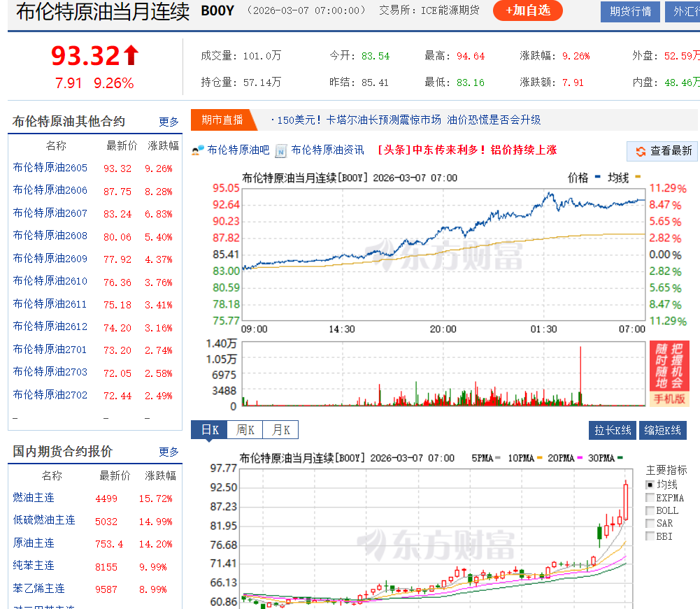Check the SAR indicator box

[650, 523]
